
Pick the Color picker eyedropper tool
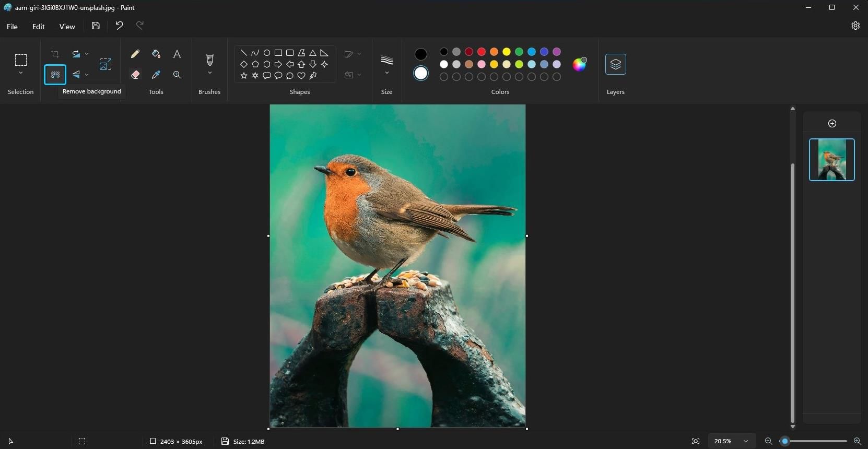tap(156, 75)
